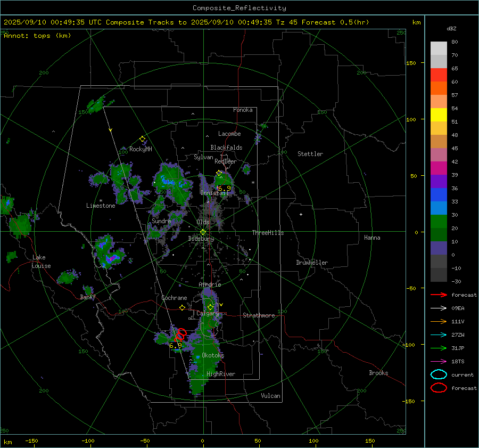
Task: Select the orange 111V arrow in the legend
Action: [x=439, y=321]
